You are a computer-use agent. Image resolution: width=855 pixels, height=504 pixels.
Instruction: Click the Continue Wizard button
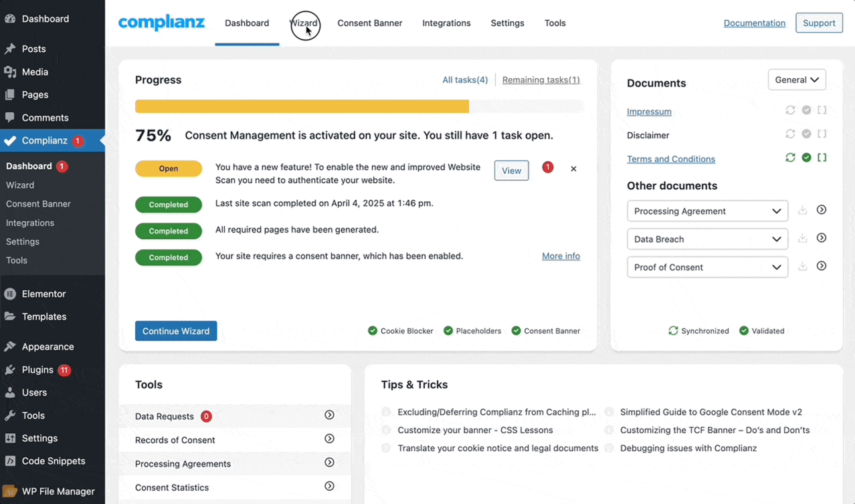coord(175,330)
